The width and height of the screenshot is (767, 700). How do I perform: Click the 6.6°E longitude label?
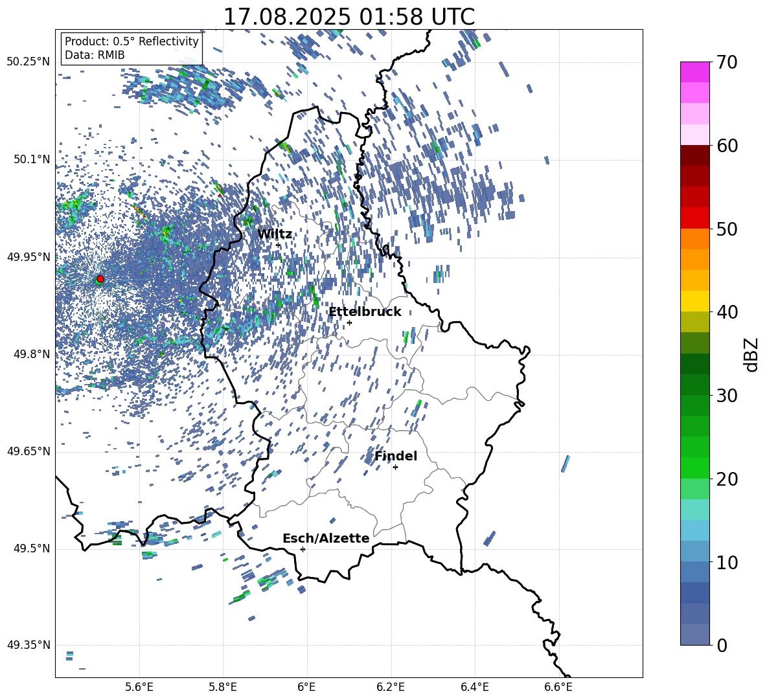pyautogui.click(x=558, y=687)
